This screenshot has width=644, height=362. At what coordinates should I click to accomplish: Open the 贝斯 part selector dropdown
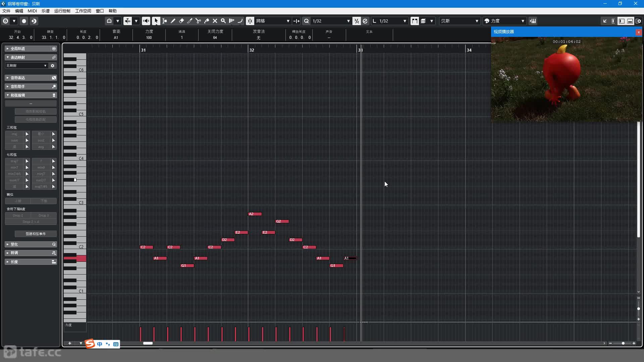[x=460, y=21]
